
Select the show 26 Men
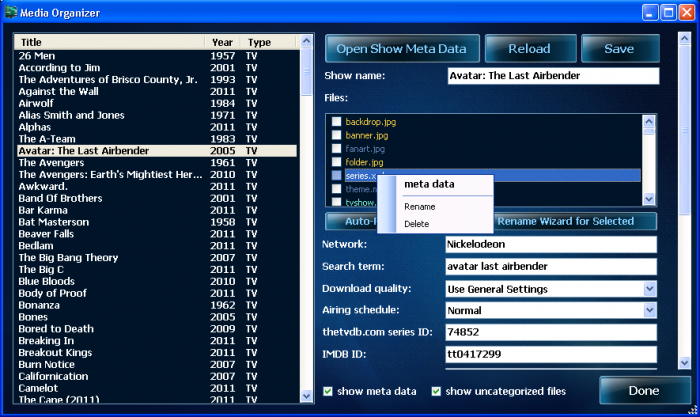tap(157, 56)
